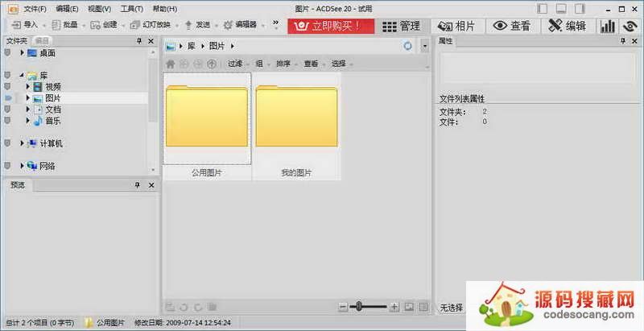Screen dimensions: 644x331
Task: Click the home icon in navigation toolbar
Action: tap(170, 64)
